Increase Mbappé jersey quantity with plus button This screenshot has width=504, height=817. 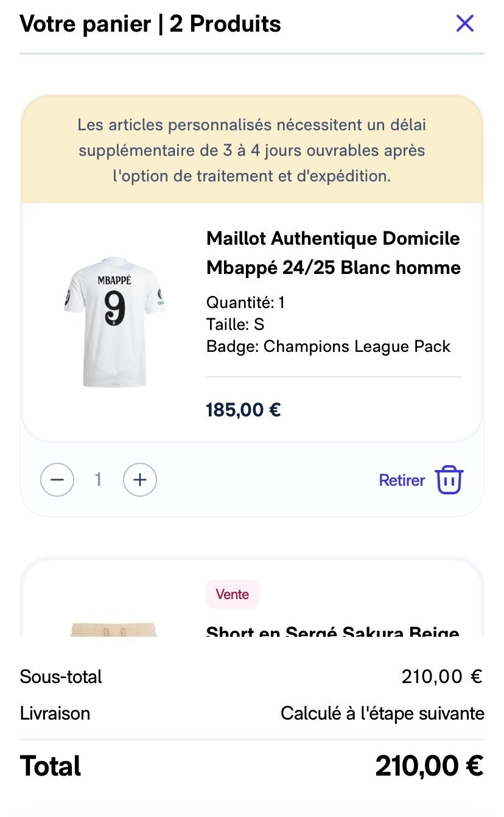(140, 480)
